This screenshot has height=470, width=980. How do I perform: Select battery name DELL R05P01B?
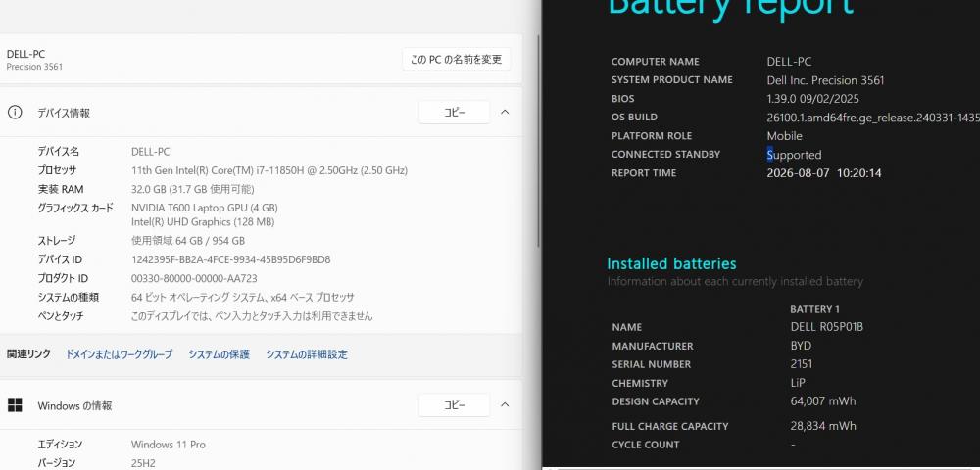(826, 326)
